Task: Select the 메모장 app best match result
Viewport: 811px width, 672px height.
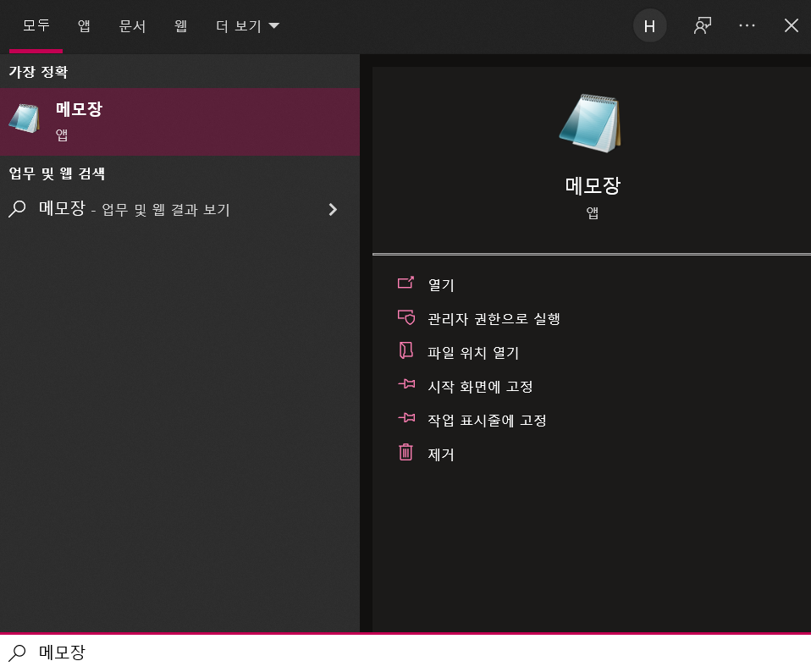Action: pyautogui.click(x=179, y=122)
